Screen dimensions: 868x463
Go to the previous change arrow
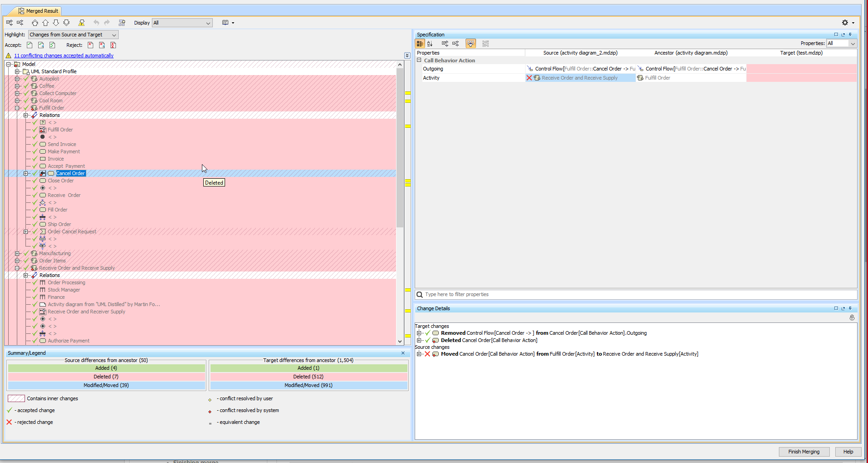(45, 23)
